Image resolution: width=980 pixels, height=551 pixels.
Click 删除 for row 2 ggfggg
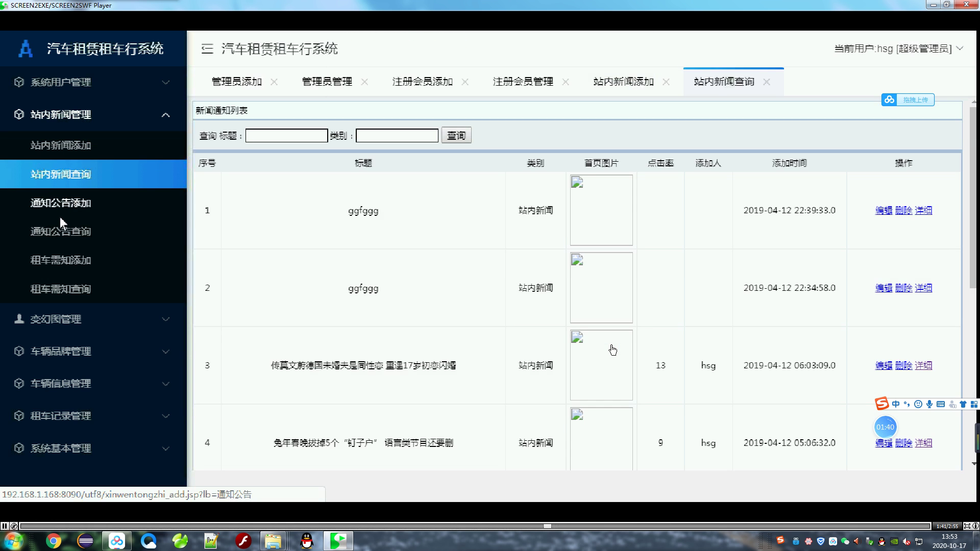pyautogui.click(x=903, y=288)
